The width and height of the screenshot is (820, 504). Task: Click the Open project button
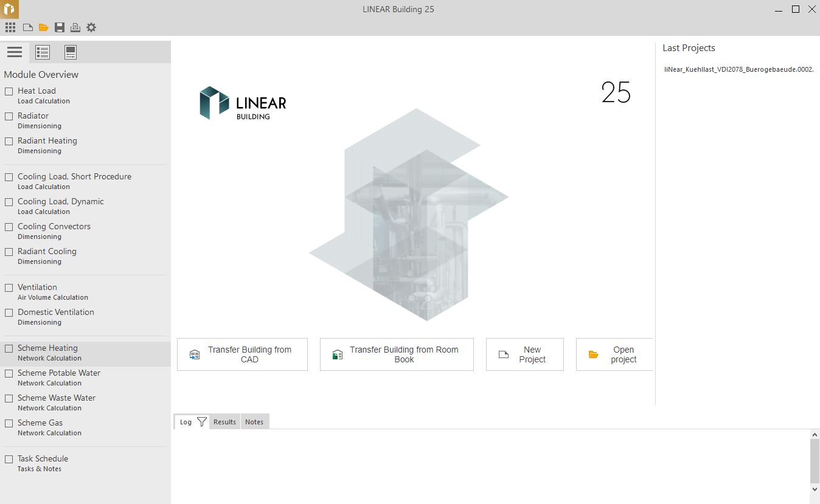pos(614,354)
